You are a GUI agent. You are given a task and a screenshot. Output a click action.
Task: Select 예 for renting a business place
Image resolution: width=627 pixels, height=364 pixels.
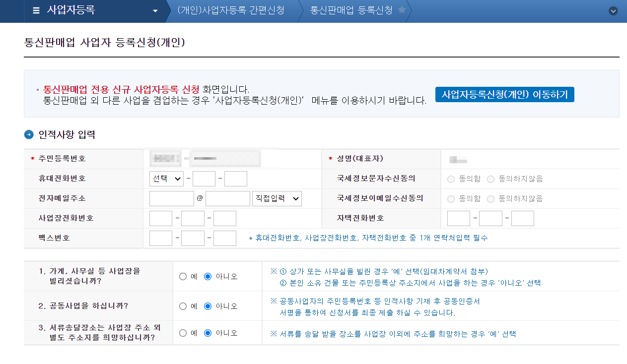(183, 276)
